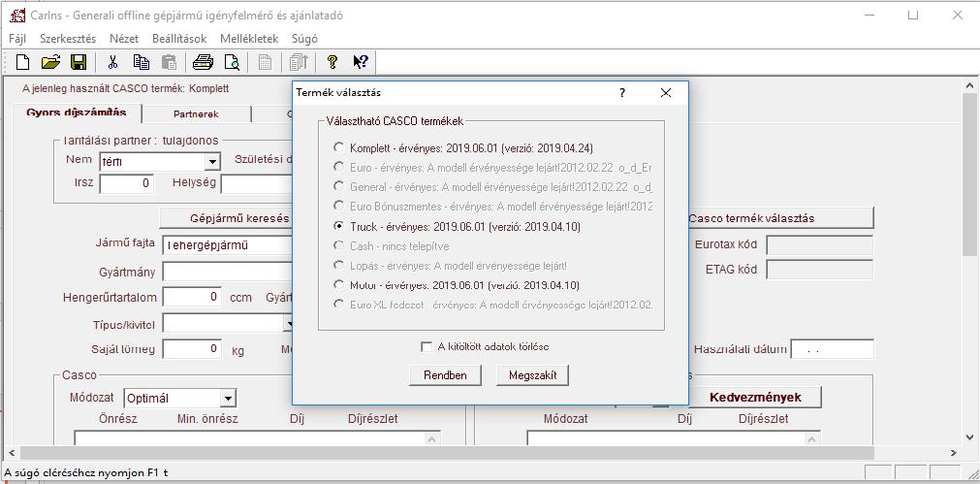Viewport: 980px width, 484px height.
Task: Cancel dialog with Megszakít button
Action: click(x=532, y=375)
